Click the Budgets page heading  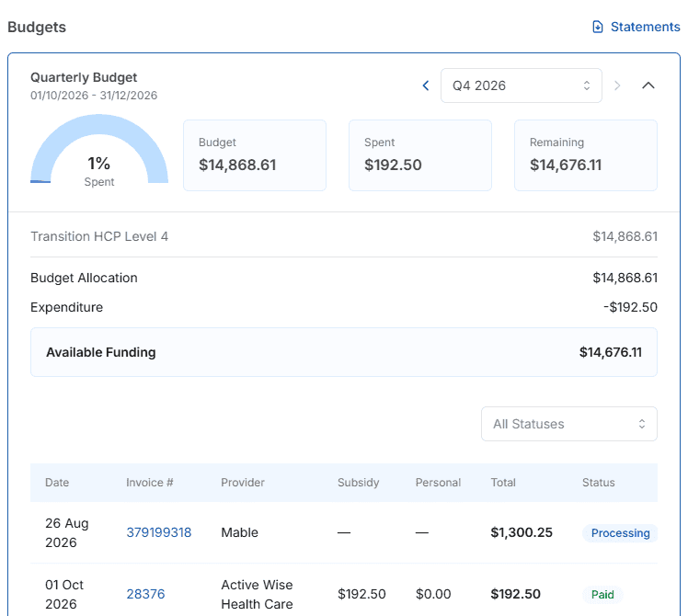pos(37,27)
